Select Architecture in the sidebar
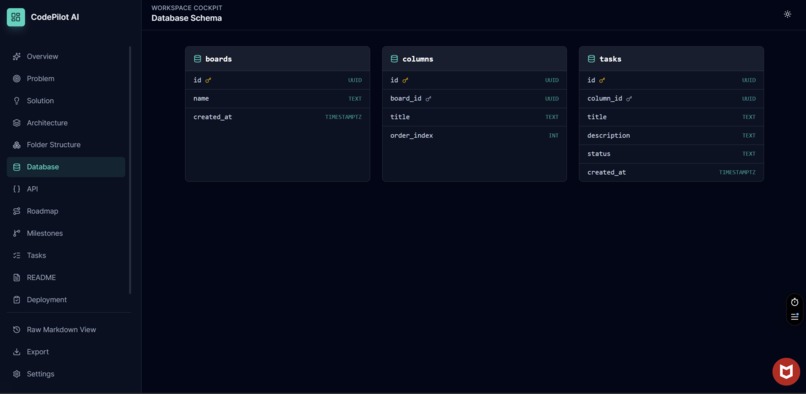 [x=66, y=123]
